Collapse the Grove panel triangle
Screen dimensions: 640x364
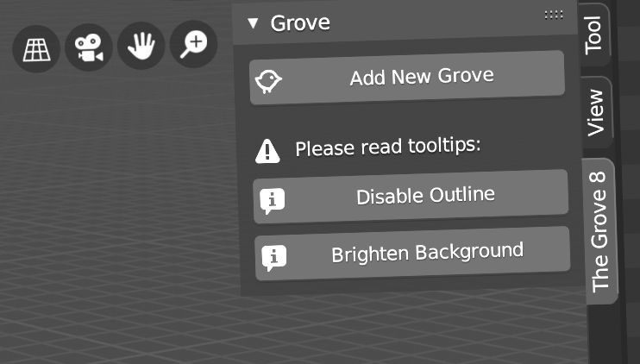coord(253,23)
